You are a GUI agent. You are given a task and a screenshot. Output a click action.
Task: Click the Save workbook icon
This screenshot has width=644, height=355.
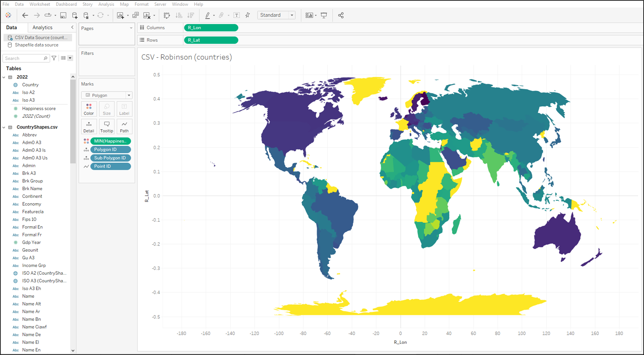click(63, 15)
